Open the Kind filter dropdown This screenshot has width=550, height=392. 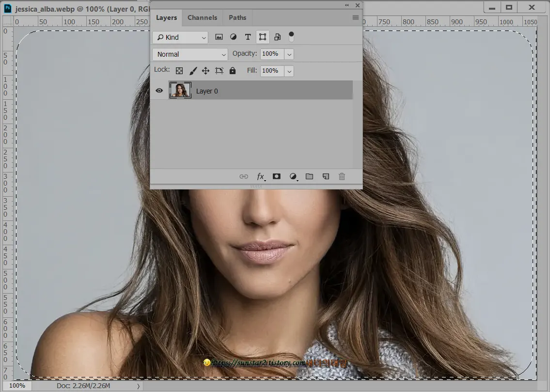coord(180,37)
